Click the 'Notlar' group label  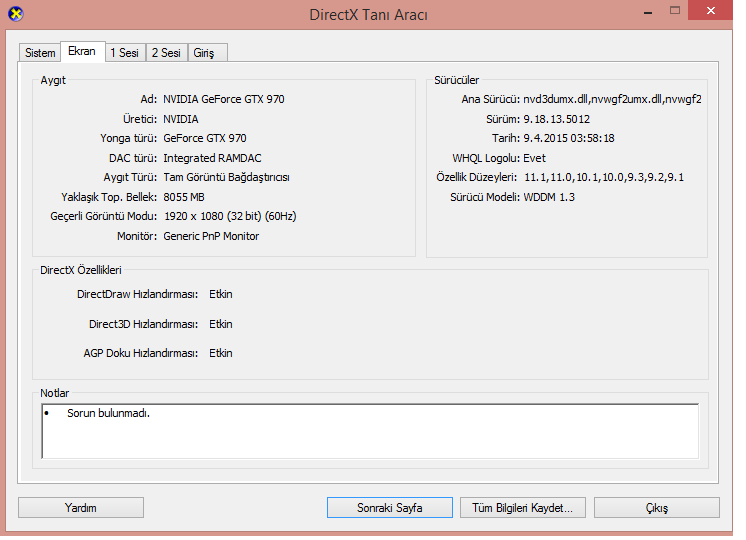(x=54, y=393)
